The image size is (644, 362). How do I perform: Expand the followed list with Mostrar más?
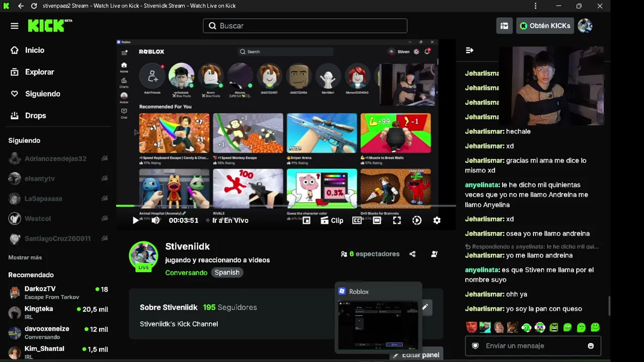[25, 257]
